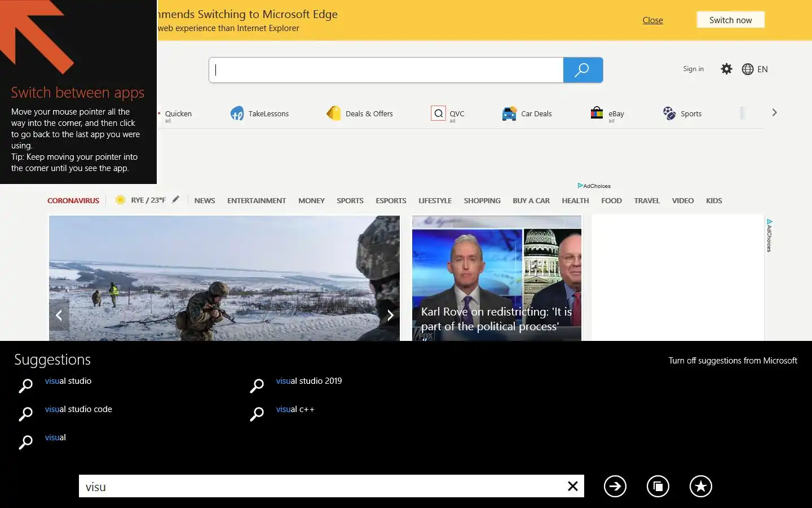Click the magnifier beside visual c++
Screen dimensions: 812x508
[257, 414]
